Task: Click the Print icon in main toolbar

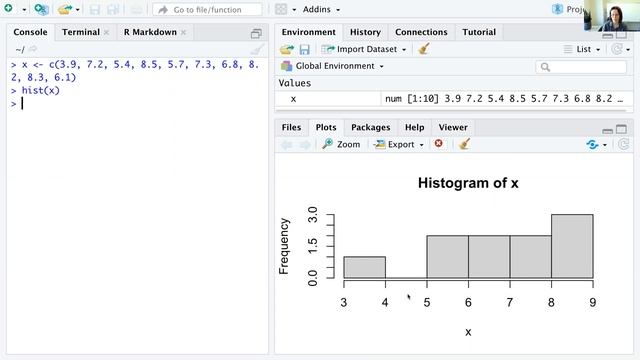Action: click(137, 9)
